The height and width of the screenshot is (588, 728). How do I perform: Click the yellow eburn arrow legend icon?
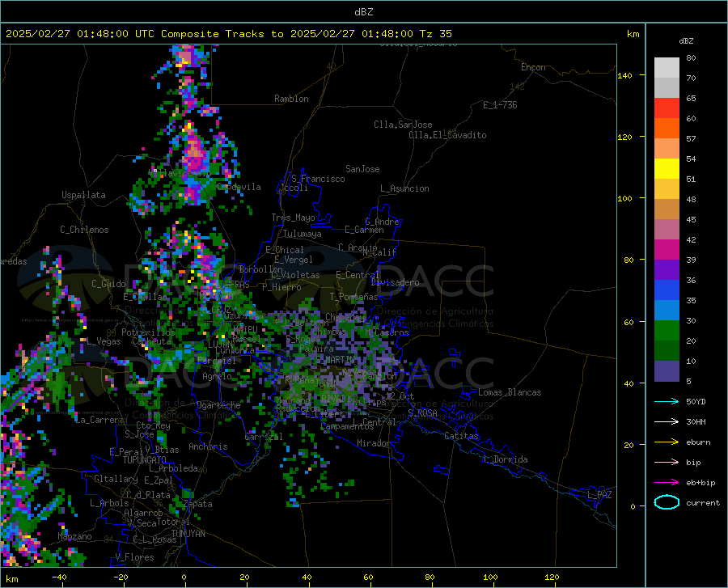point(667,442)
